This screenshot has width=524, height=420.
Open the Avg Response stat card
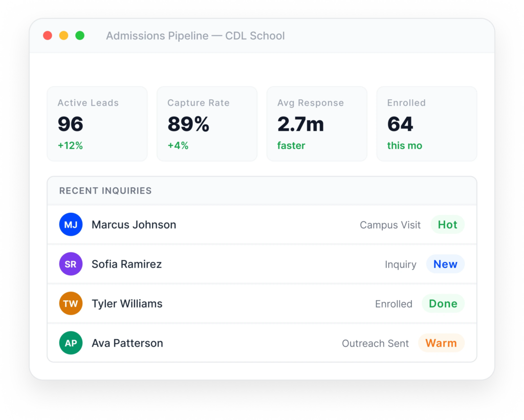point(317,124)
